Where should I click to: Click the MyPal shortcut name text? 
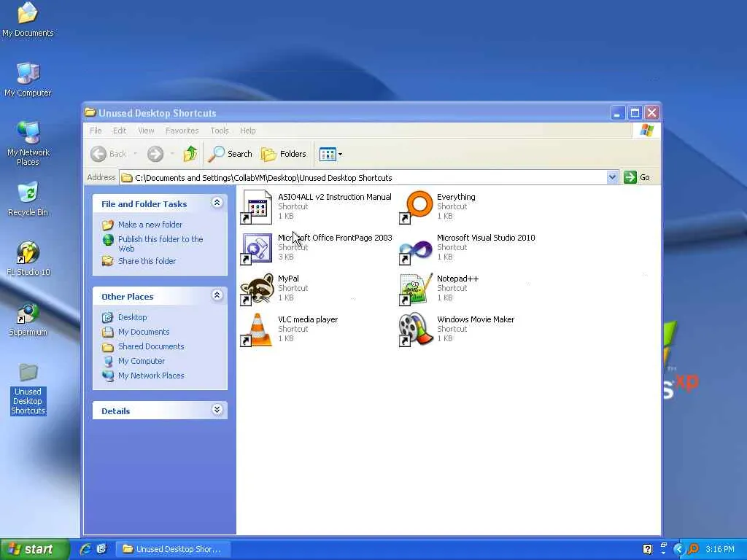[x=288, y=279]
